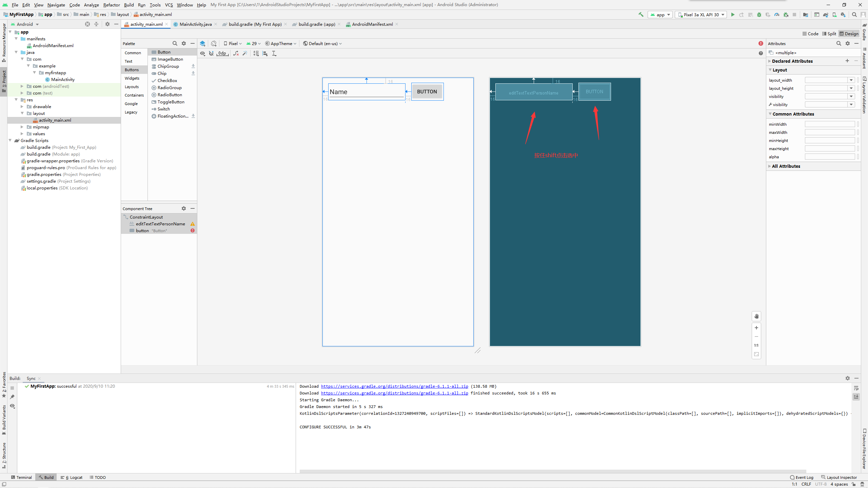Open the Refactor menu
Screen dimensions: 868x488
coord(111,5)
